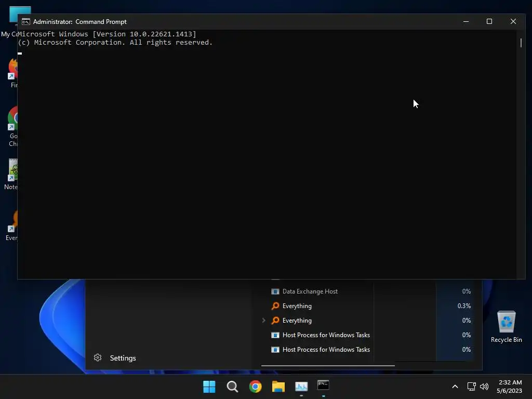The image size is (532, 399).
Task: Launch Google Chrome from the taskbar
Action: pyautogui.click(x=256, y=387)
